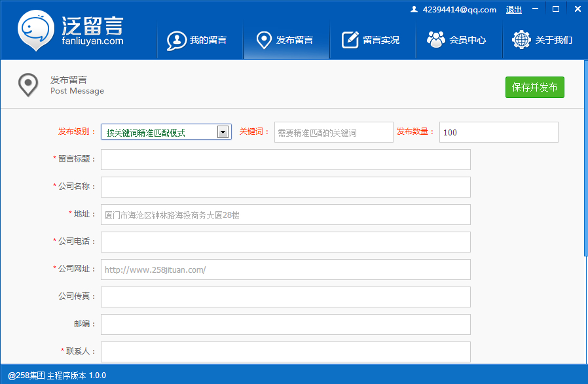Click the green 保存并发布 button
The height and width of the screenshot is (384, 588).
click(x=534, y=87)
